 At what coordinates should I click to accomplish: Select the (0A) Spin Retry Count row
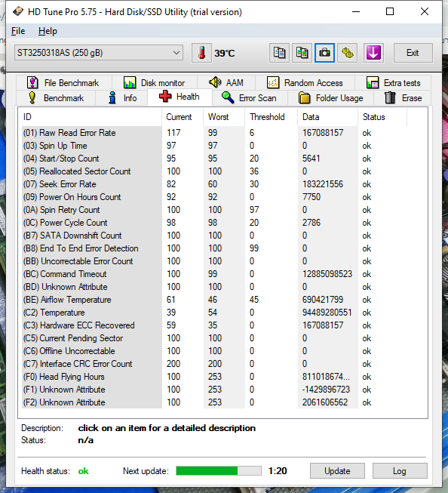(214, 210)
